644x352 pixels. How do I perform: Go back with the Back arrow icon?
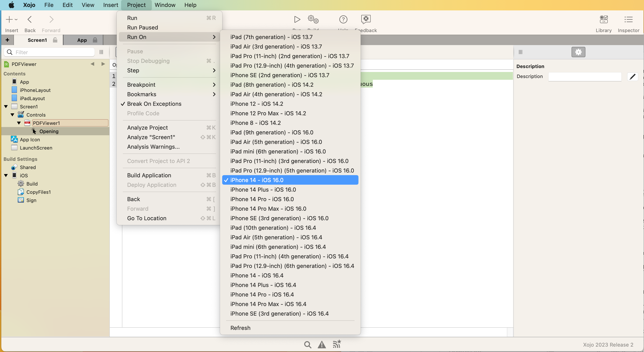[x=30, y=19]
